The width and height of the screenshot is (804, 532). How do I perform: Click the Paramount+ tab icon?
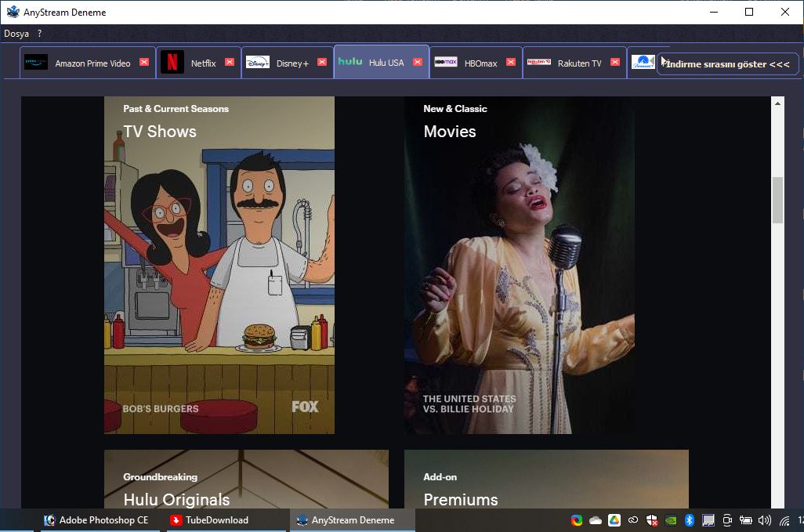pos(643,62)
